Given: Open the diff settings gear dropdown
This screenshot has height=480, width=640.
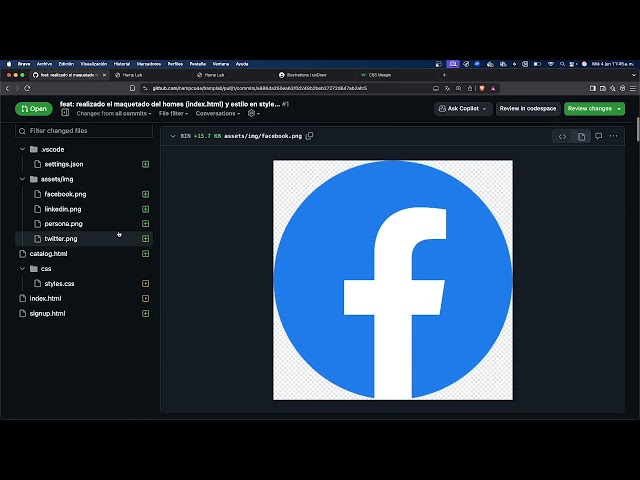Looking at the screenshot, I should [x=253, y=113].
